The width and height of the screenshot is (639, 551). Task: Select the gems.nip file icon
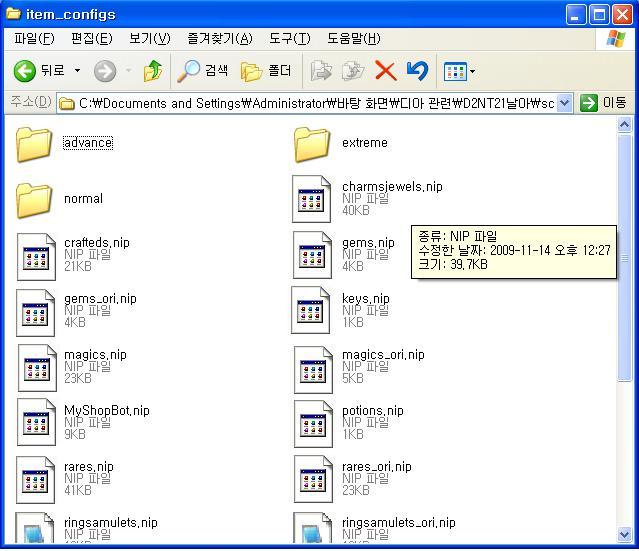click(x=312, y=255)
